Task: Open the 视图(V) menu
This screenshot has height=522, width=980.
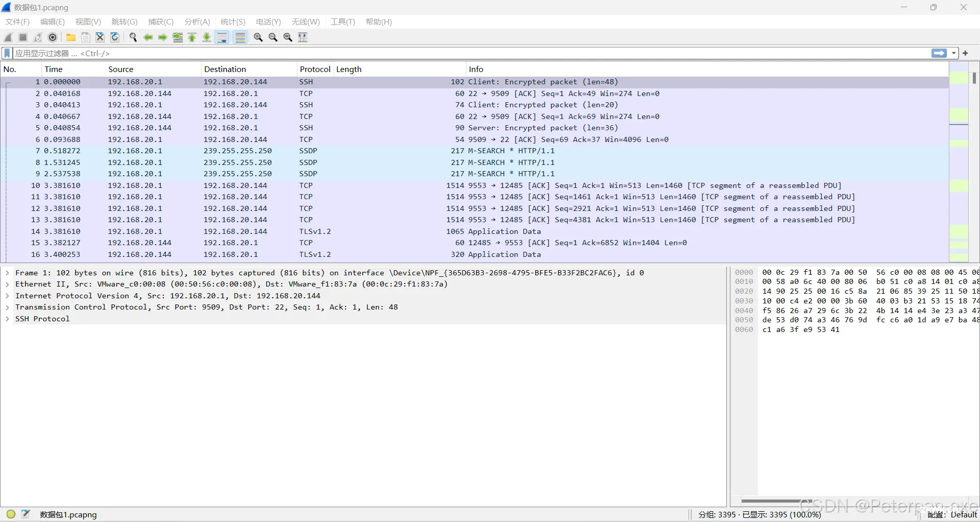Action: (88, 22)
